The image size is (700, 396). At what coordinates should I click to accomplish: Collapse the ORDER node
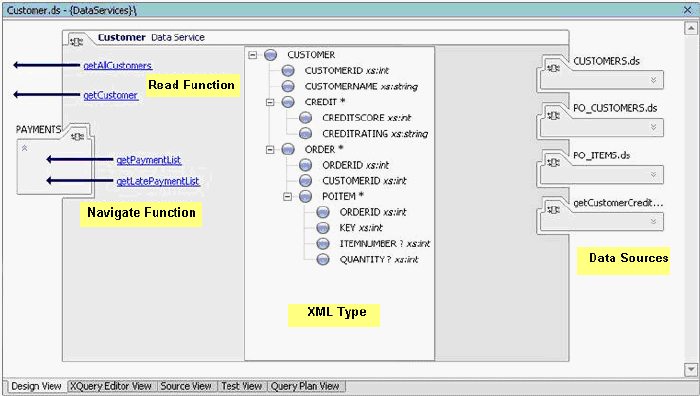(270, 150)
